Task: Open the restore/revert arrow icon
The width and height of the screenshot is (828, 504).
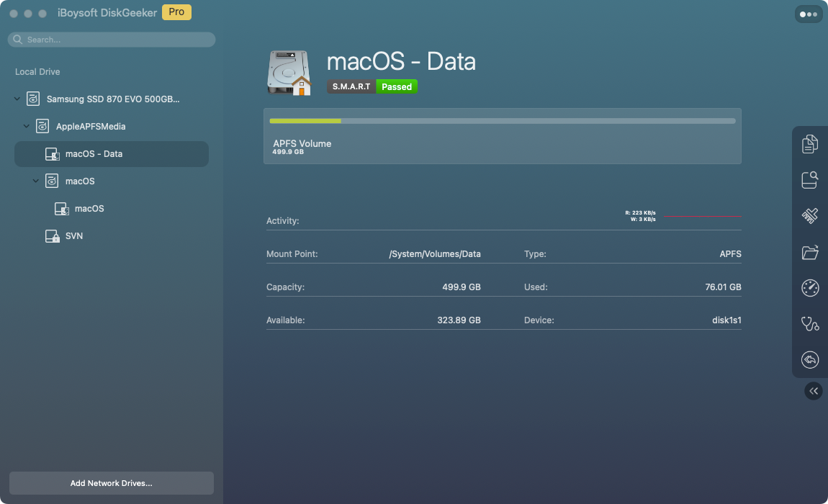Action: click(x=809, y=360)
